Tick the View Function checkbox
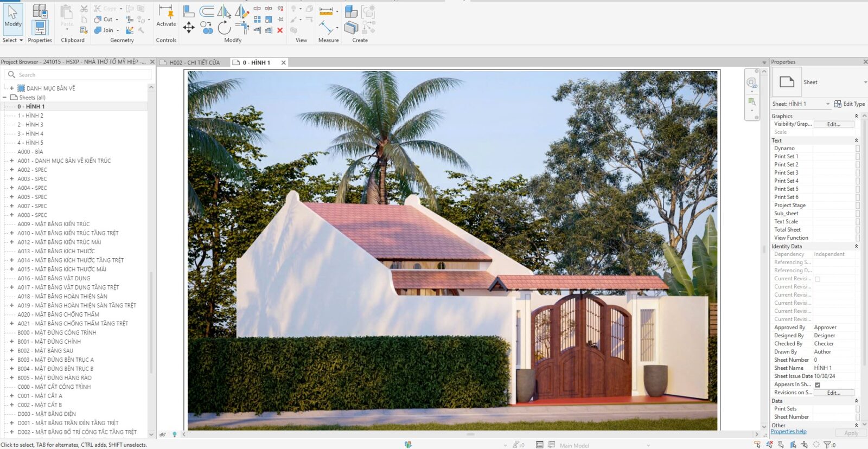This screenshot has width=868, height=449. click(x=858, y=238)
